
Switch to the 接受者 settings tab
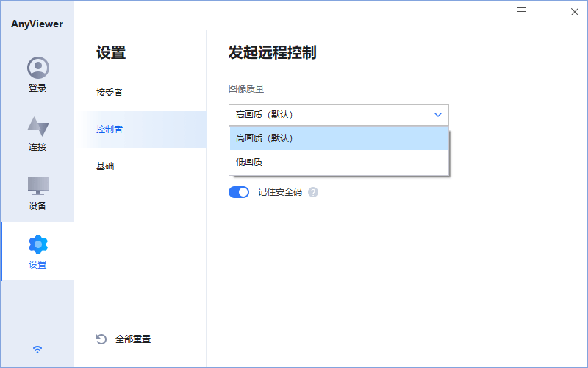110,93
